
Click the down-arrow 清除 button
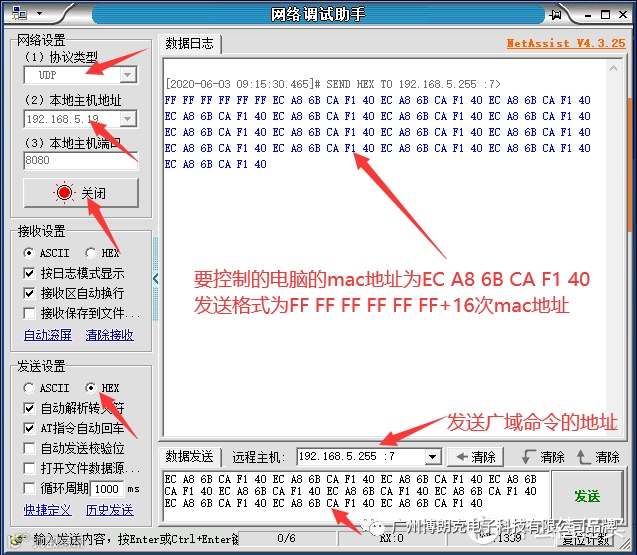(543, 457)
